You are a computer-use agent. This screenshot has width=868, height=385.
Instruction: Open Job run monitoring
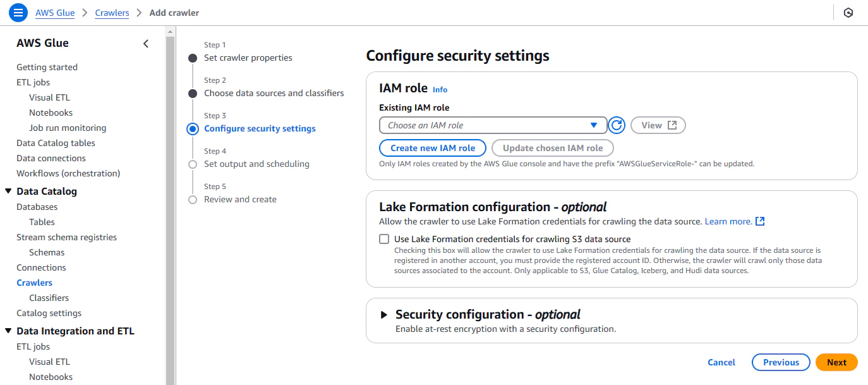pyautogui.click(x=68, y=128)
